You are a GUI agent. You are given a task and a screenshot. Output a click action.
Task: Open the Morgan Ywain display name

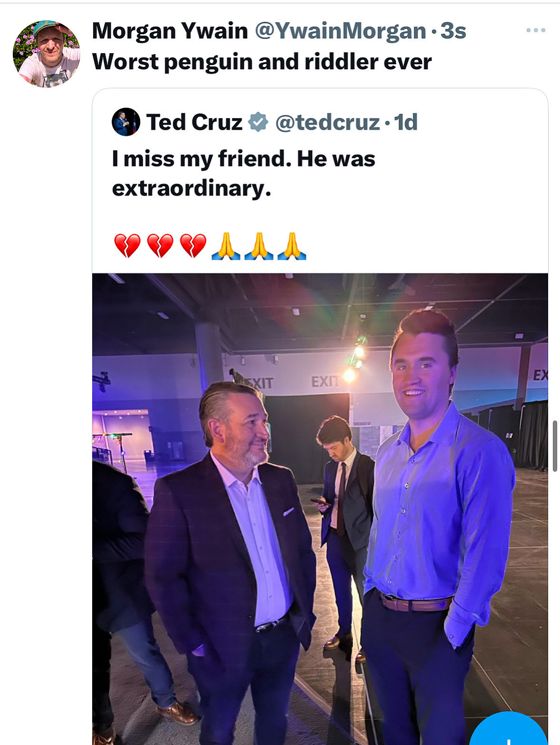(x=170, y=31)
